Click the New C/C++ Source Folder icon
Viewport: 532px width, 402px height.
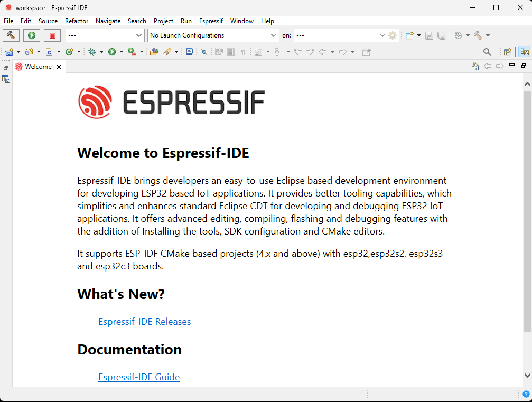29,52
